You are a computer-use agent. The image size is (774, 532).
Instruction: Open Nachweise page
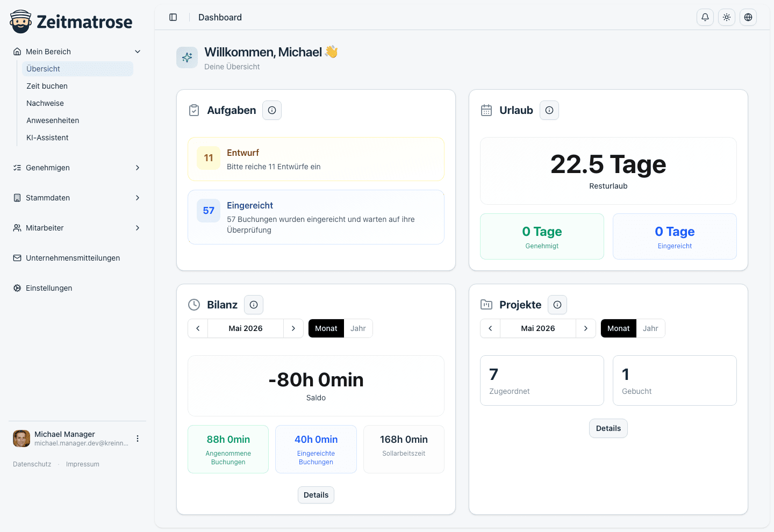pos(77,103)
